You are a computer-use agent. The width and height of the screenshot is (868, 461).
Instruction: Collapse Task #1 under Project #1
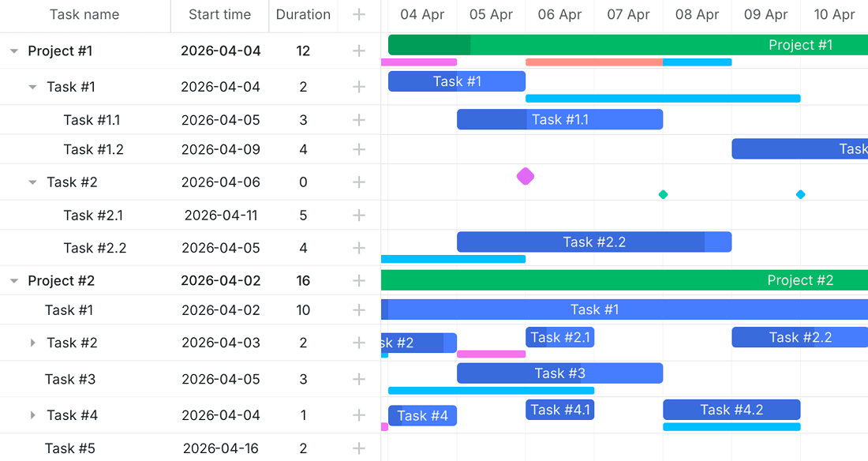(32, 87)
